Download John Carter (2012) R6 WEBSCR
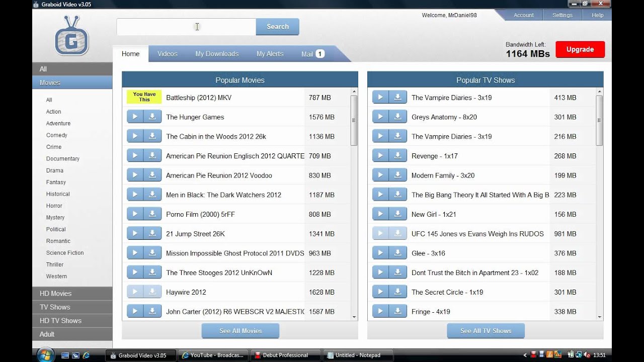Image resolution: width=644 pixels, height=362 pixels. click(152, 312)
